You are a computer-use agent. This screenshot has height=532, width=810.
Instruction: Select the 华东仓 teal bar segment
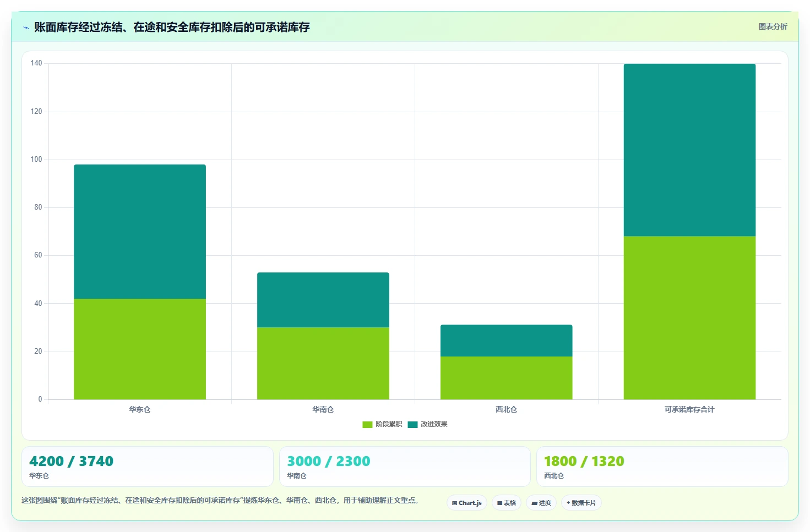tap(140, 232)
